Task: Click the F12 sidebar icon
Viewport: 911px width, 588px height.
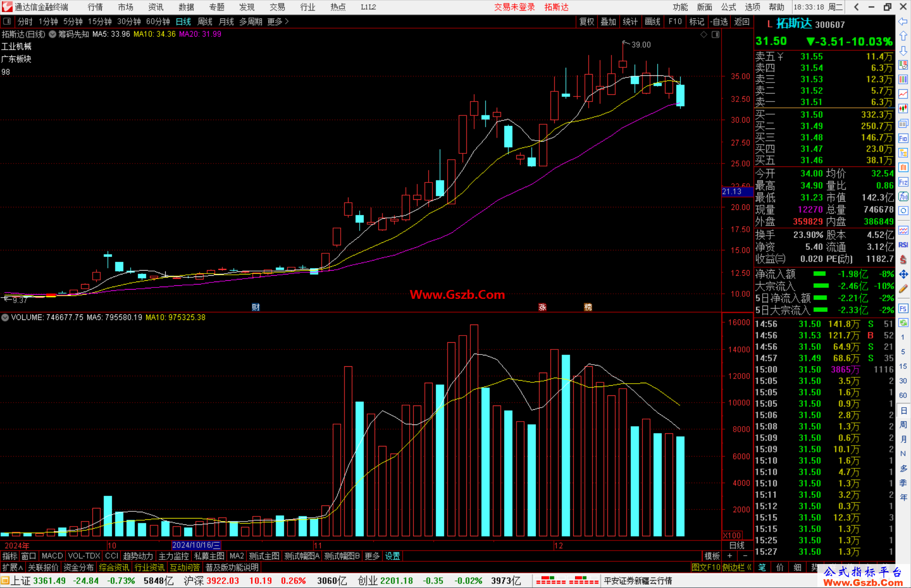Action: (903, 182)
